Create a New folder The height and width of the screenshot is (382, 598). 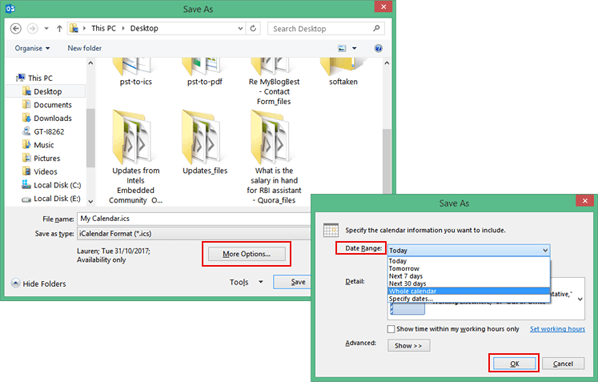(84, 48)
